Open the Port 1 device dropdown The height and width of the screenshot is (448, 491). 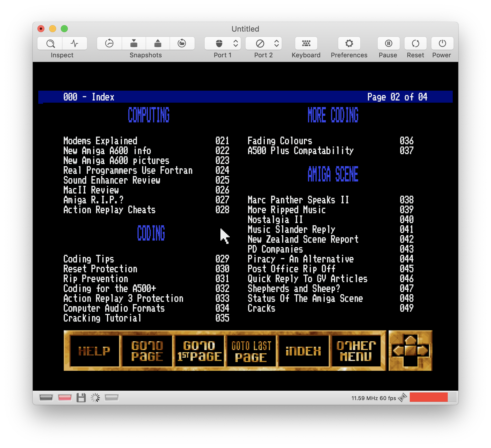coord(223,44)
